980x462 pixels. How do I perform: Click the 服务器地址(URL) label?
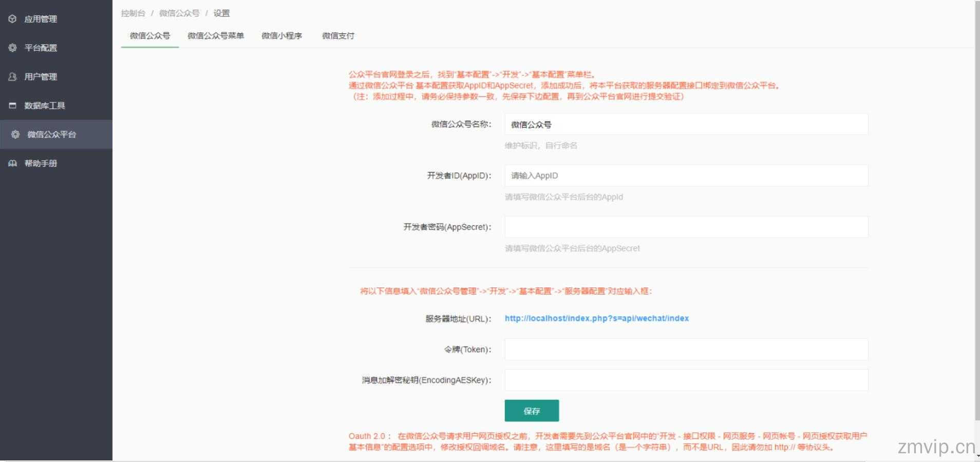point(458,319)
